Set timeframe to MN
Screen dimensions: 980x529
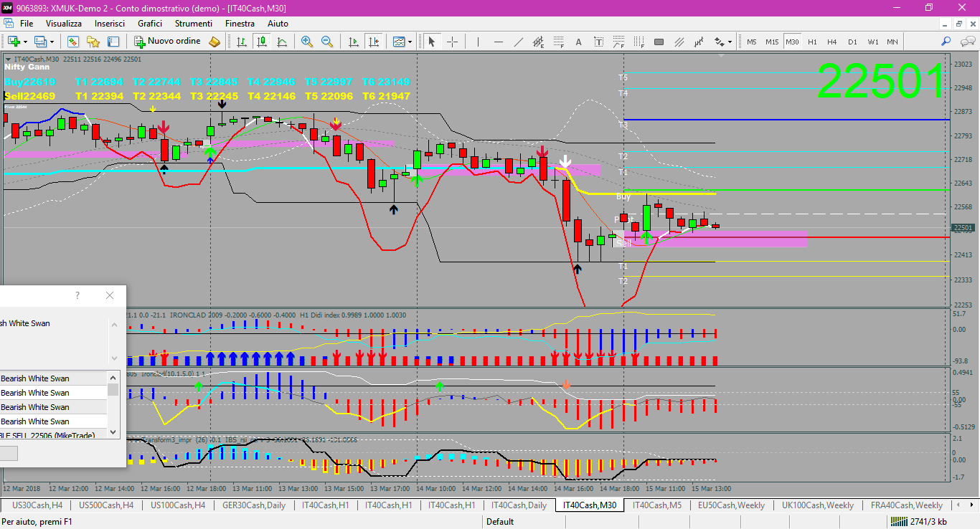click(892, 42)
